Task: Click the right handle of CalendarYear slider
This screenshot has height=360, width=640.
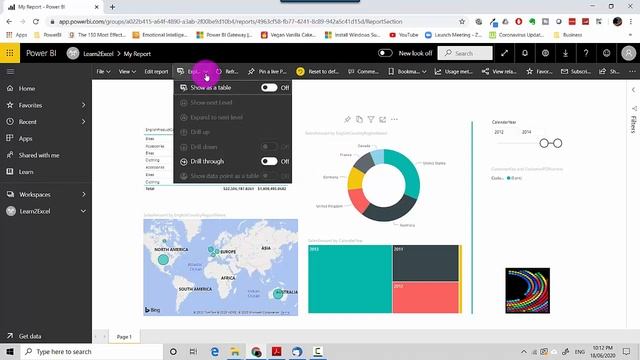Action: tap(558, 143)
